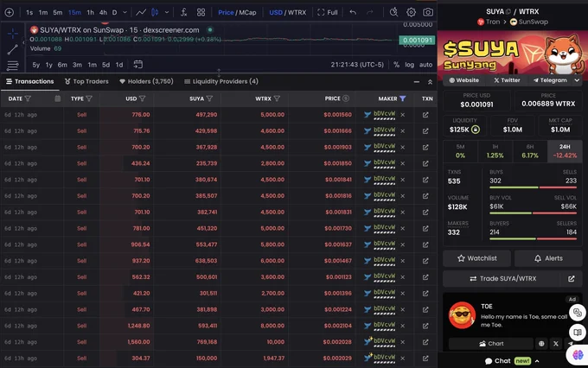Toggle Price / MCap display

pyautogui.click(x=237, y=12)
